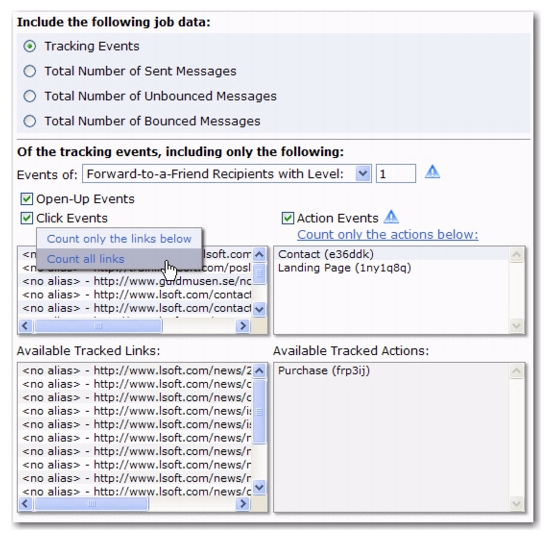The width and height of the screenshot is (556, 538).
Task: Click right arrow of selected links horizontal scrollbar
Action: (x=243, y=326)
